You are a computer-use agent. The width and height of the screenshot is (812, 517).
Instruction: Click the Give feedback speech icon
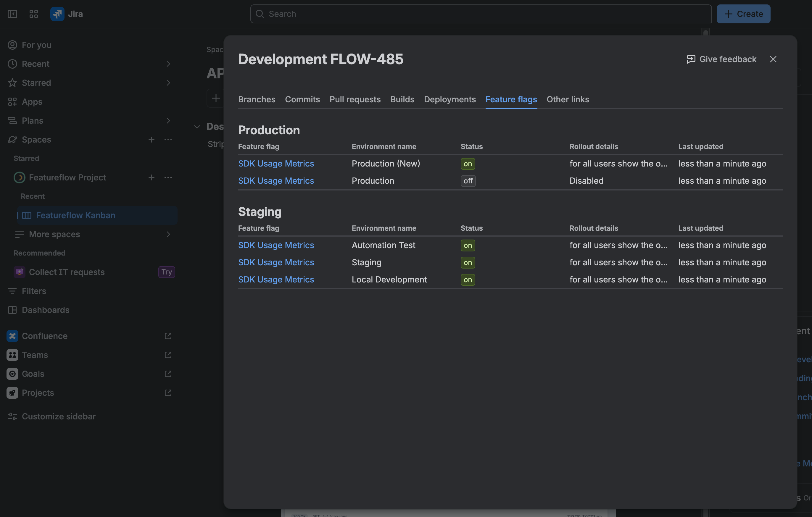[691, 59]
